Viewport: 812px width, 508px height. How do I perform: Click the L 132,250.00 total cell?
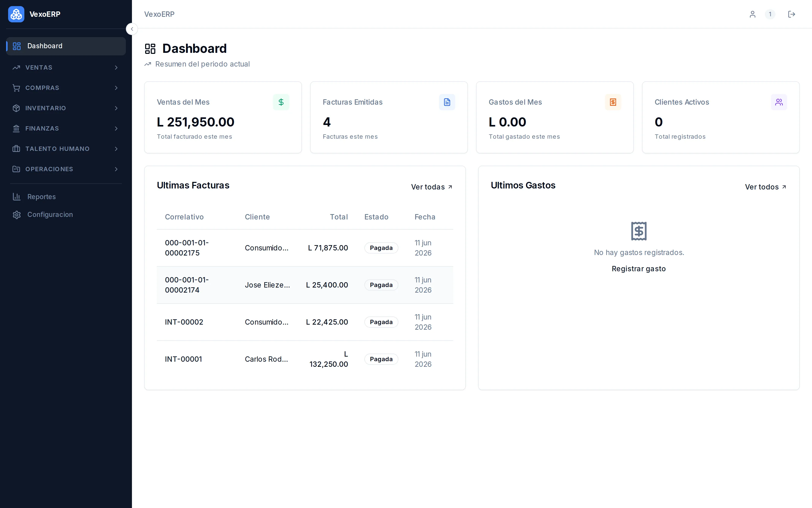[329, 359]
